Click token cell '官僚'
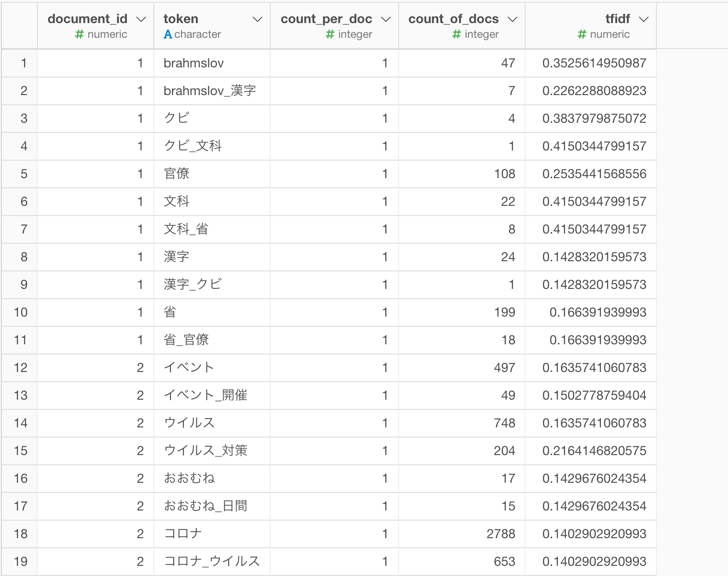 pyautogui.click(x=212, y=174)
